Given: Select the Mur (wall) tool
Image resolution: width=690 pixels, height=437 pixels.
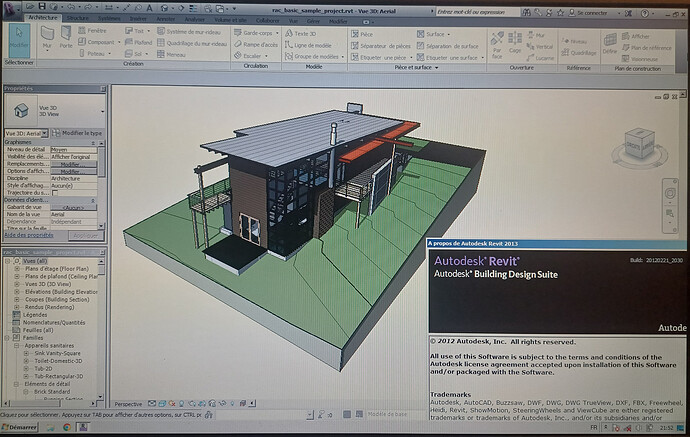Looking at the screenshot, I should [47, 38].
